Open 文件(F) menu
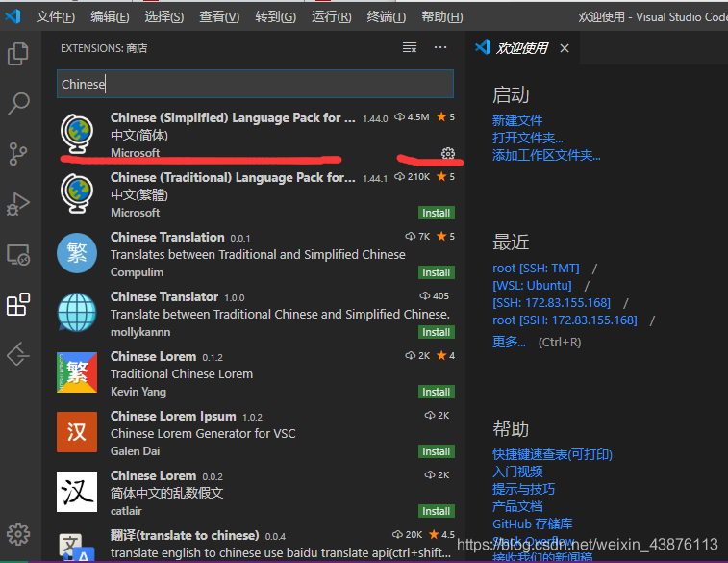This screenshot has width=728, height=563. click(55, 16)
